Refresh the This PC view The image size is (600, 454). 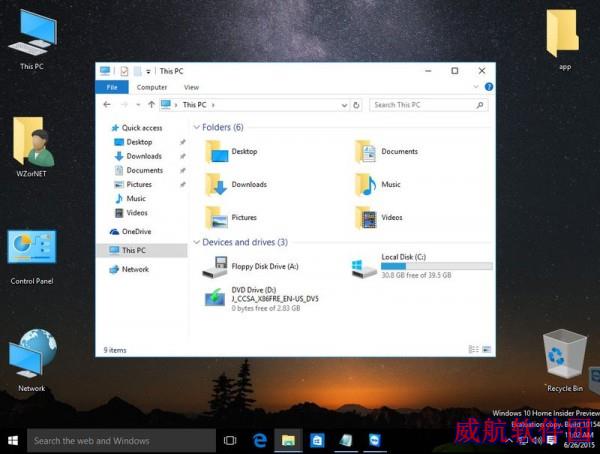click(x=356, y=105)
